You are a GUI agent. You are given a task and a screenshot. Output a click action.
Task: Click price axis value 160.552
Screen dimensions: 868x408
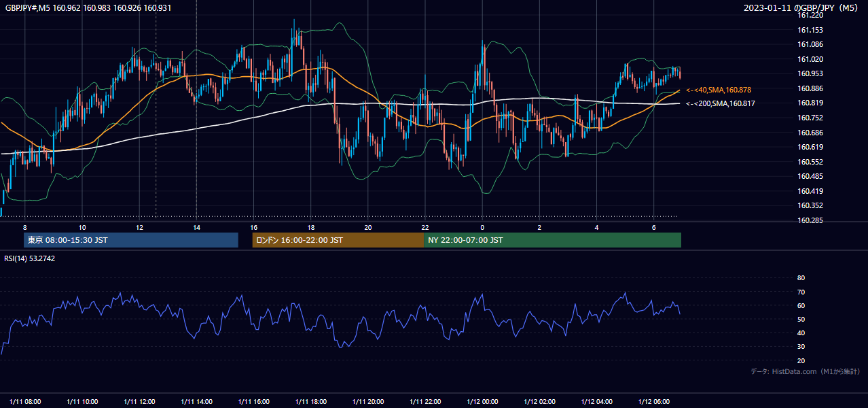pos(810,162)
